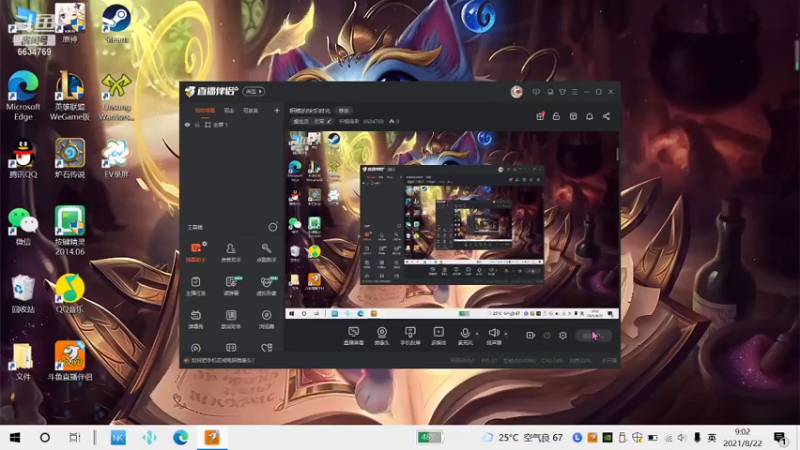This screenshot has height=450, width=800.
Task: Add a screen capture source in bottom bar
Action: point(354,336)
